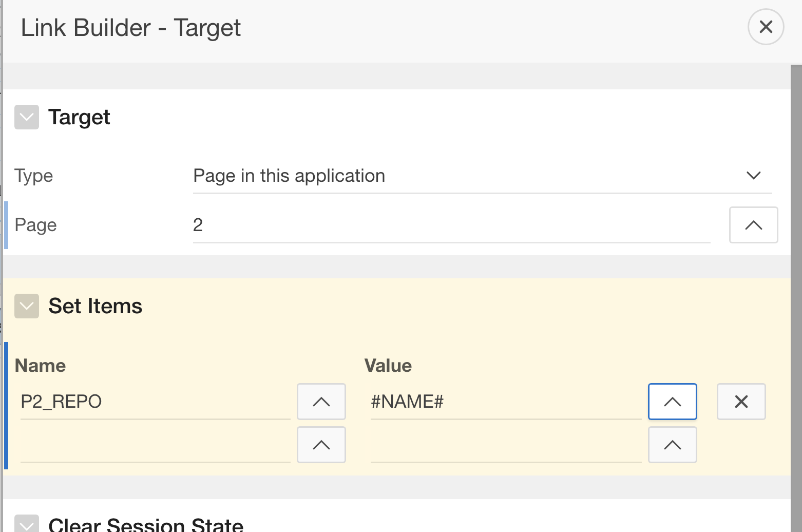Collapse the Target section

(x=27, y=117)
